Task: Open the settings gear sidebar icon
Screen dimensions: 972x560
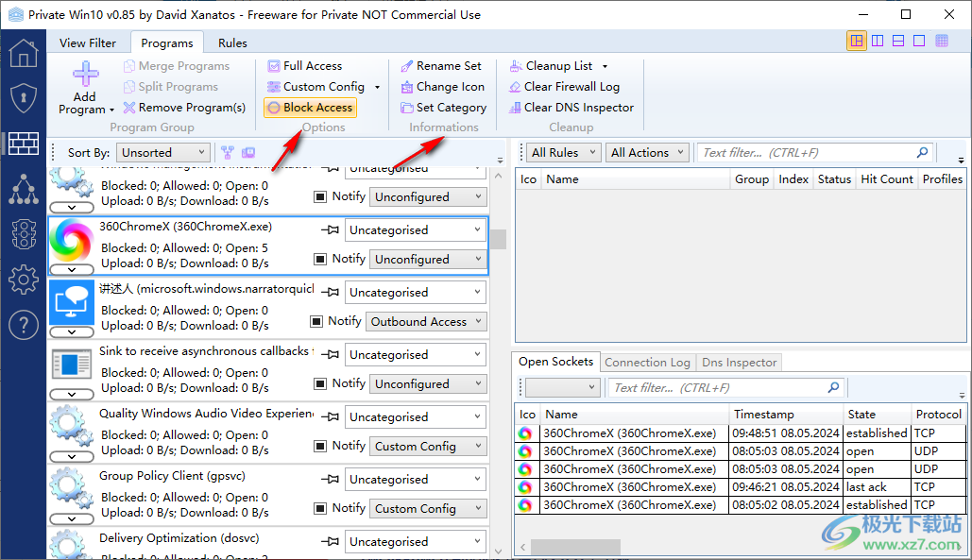Action: (23, 280)
